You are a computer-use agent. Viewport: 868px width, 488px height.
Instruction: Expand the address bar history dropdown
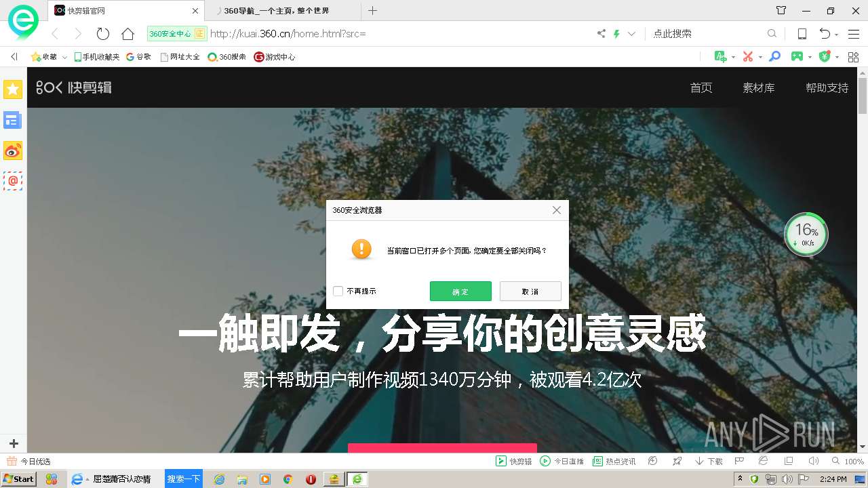(632, 33)
